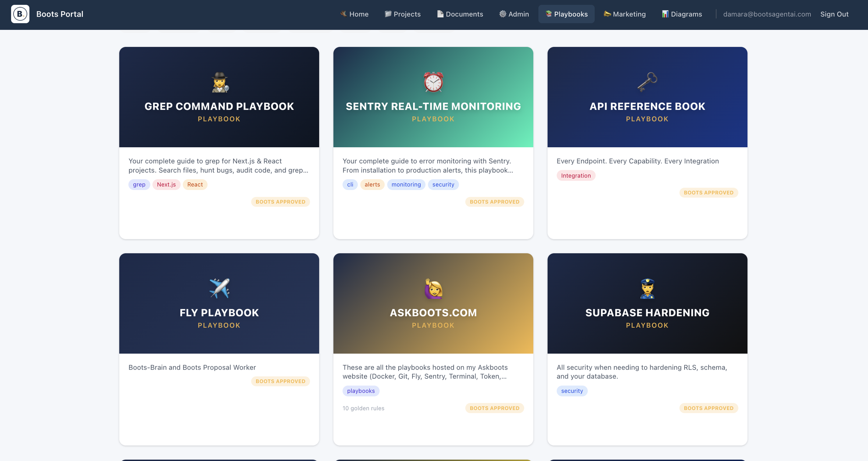The image size is (868, 461).
Task: Click the Boots Portal title text
Action: pos(60,14)
